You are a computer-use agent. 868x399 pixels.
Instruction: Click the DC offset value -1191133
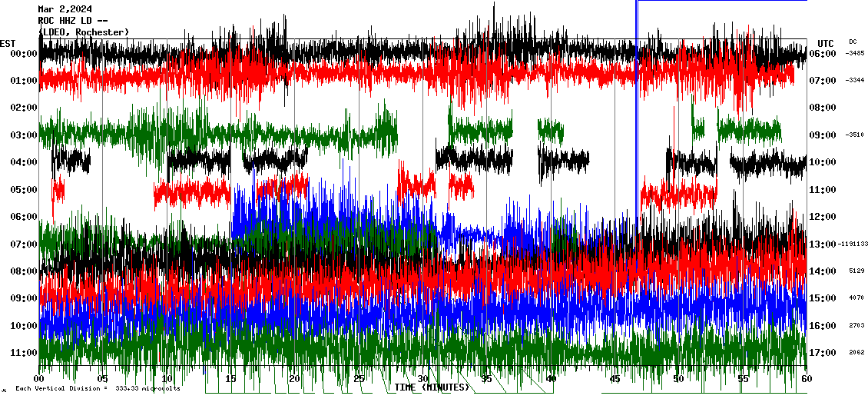point(854,244)
